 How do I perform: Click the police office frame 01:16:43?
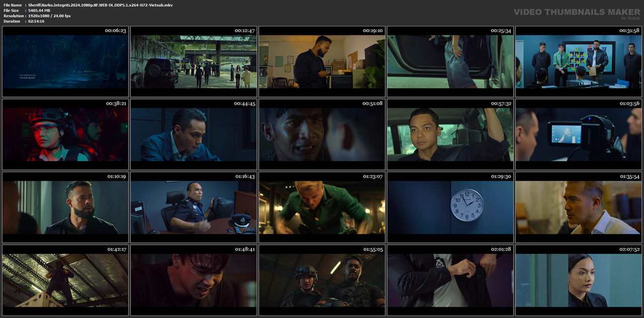pos(194,208)
